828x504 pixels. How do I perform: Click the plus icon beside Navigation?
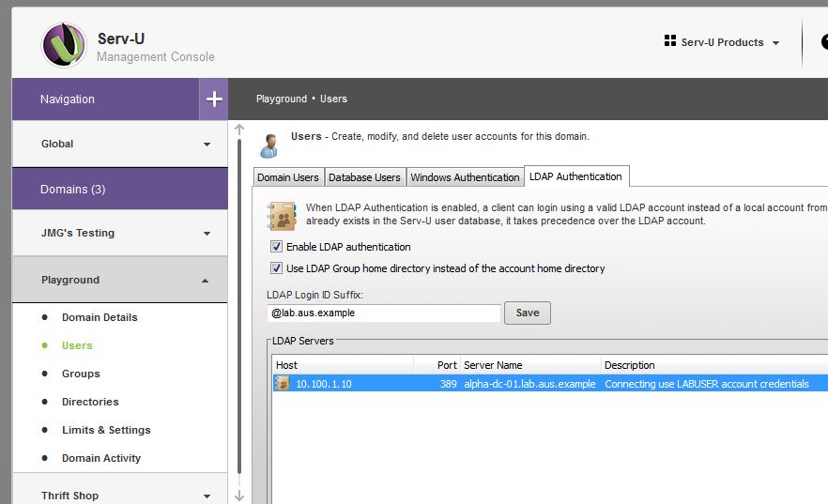click(214, 99)
